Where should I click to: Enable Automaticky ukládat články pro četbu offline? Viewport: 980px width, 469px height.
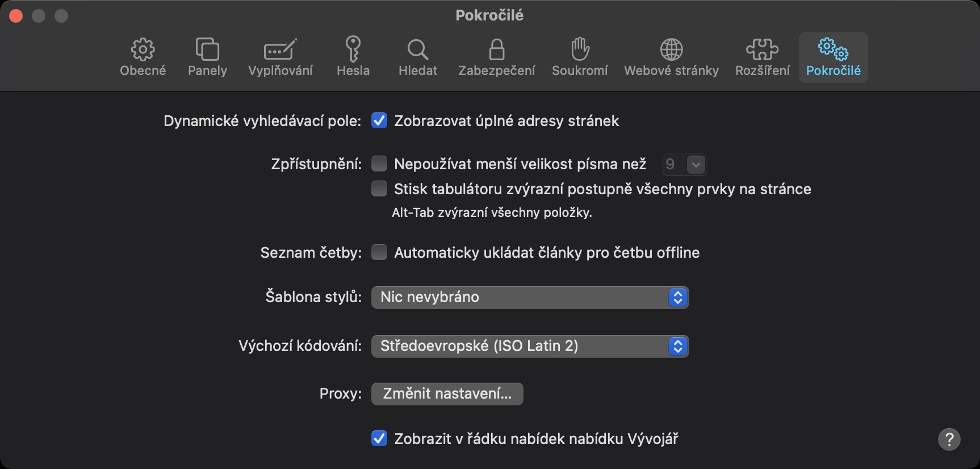click(x=379, y=252)
